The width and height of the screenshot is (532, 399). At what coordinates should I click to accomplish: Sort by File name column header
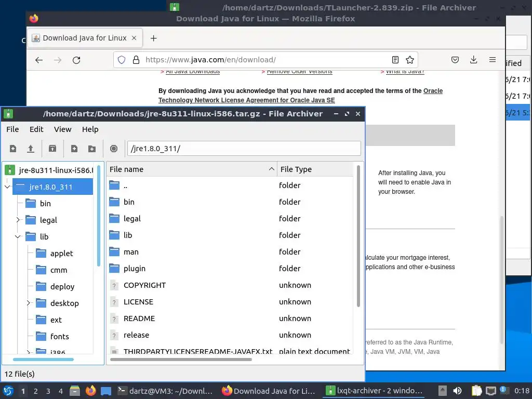[x=192, y=169]
